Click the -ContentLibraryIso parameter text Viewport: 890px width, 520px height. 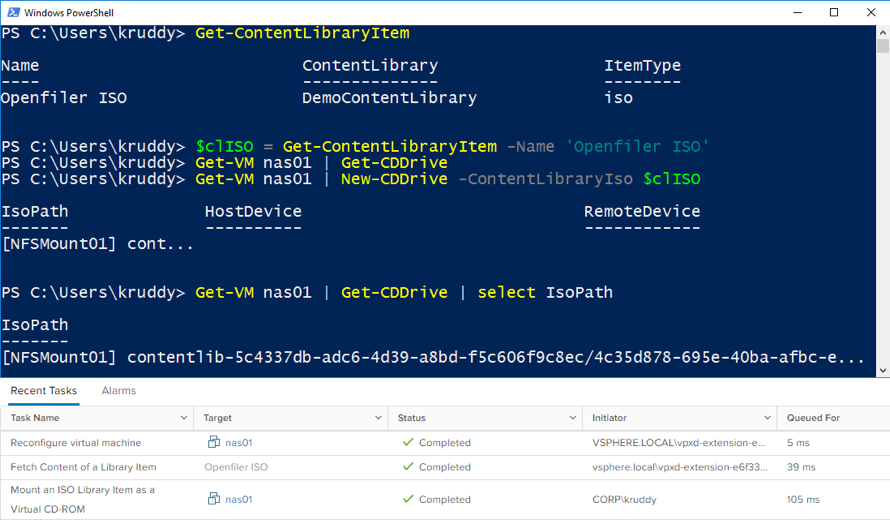pyautogui.click(x=545, y=179)
